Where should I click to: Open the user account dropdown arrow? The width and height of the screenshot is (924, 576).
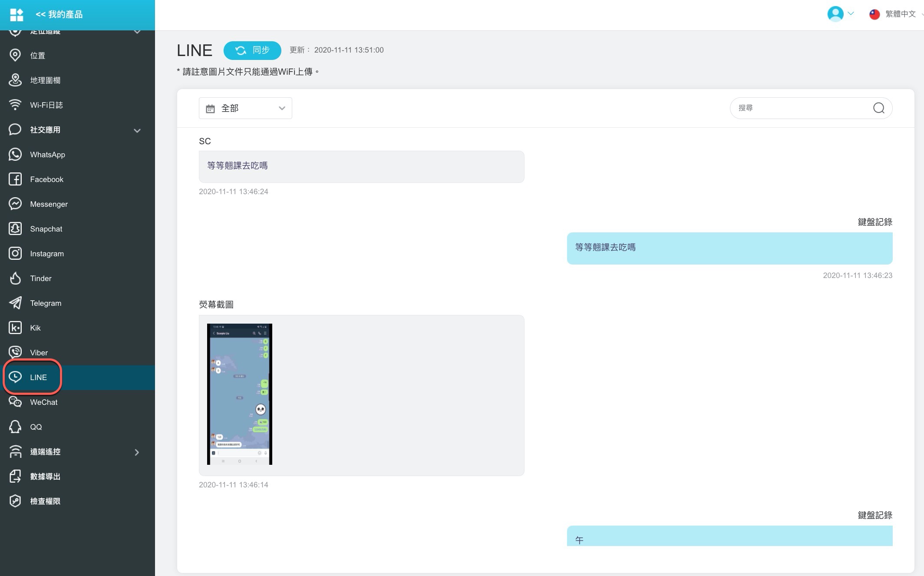click(x=851, y=13)
